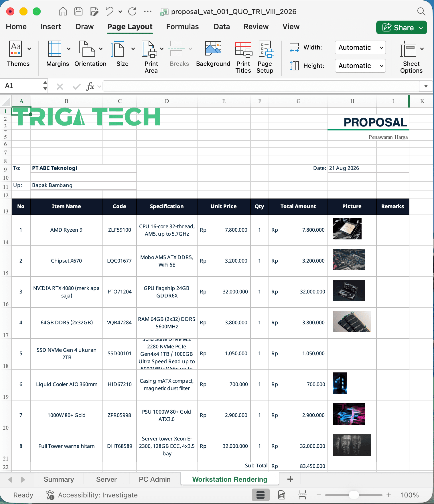Select the Sub Total amount 83.450.000
Image resolution: width=434 pixels, height=504 pixels.
pyautogui.click(x=298, y=466)
